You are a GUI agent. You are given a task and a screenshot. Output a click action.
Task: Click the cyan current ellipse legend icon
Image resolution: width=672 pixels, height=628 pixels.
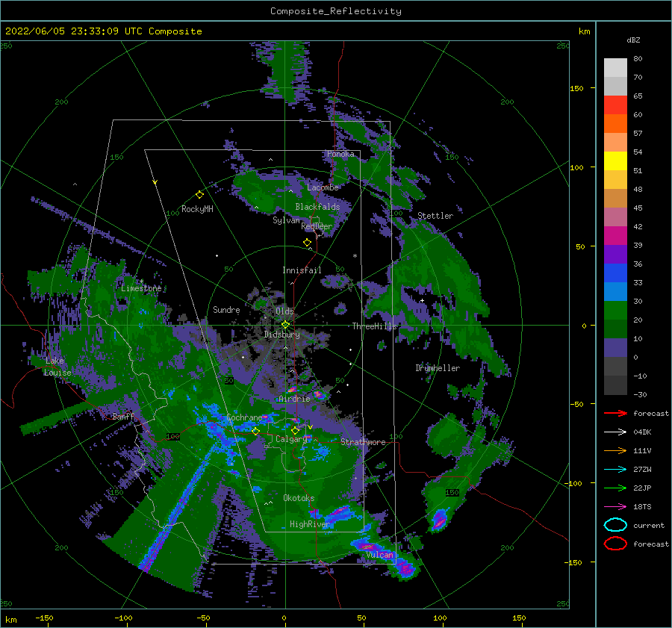coord(615,525)
